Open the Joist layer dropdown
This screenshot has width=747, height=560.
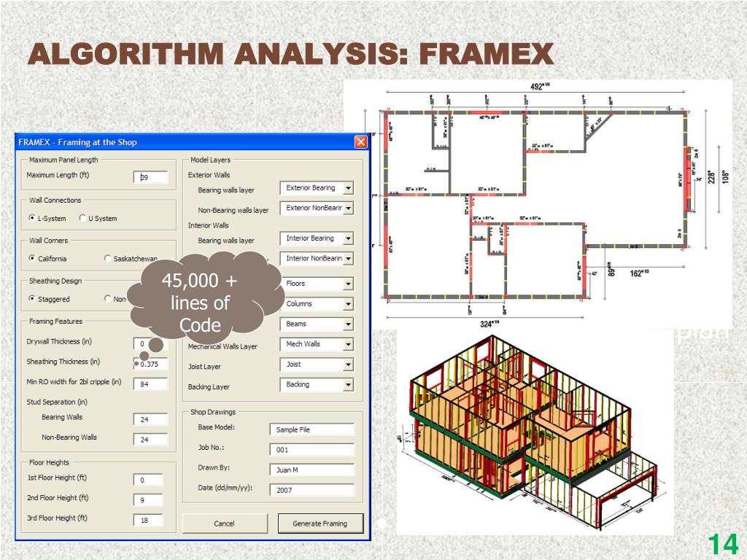tap(348, 365)
